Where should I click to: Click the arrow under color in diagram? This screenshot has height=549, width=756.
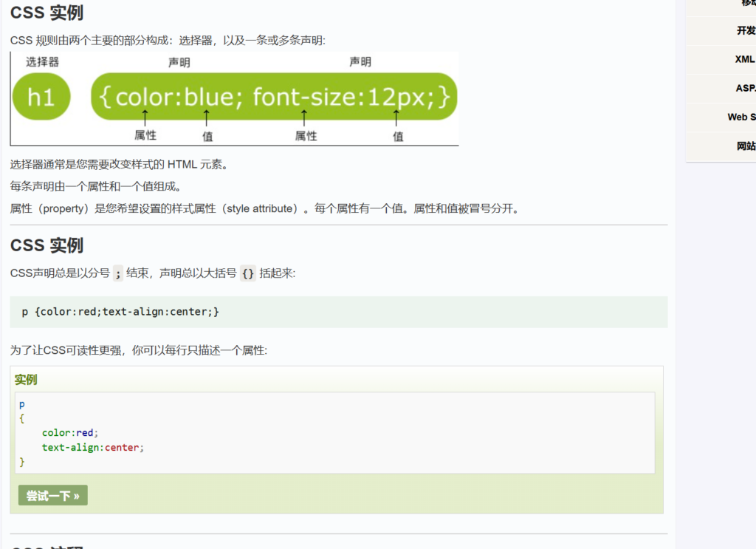pos(145,117)
